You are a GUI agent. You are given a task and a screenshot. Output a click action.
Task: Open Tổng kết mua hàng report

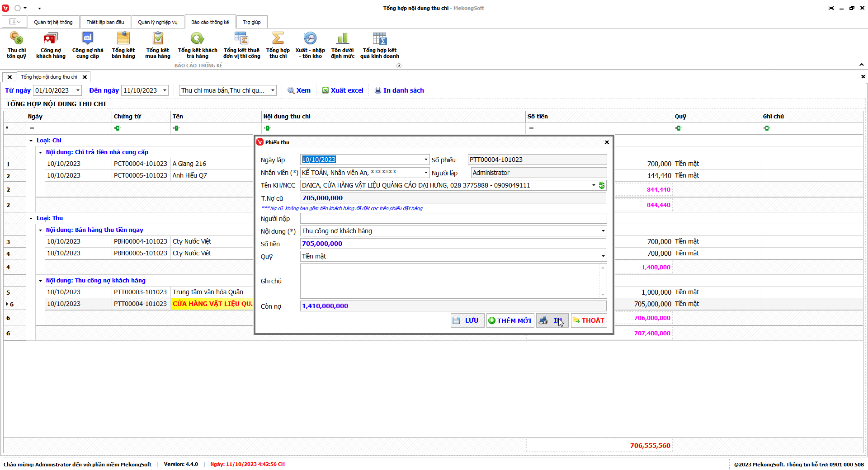click(x=158, y=45)
